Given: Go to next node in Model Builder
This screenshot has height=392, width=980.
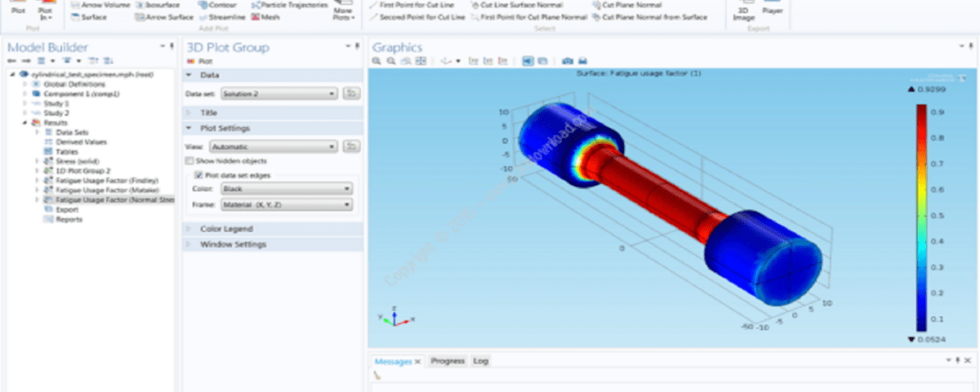Looking at the screenshot, I should 26,61.
